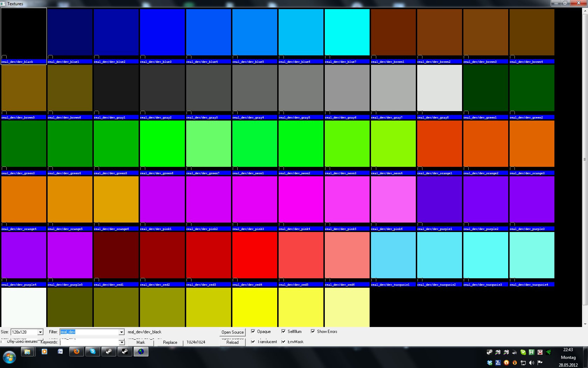Expand the Size 128x128 dropdown
Screen dimensions: 588x368
[40, 332]
